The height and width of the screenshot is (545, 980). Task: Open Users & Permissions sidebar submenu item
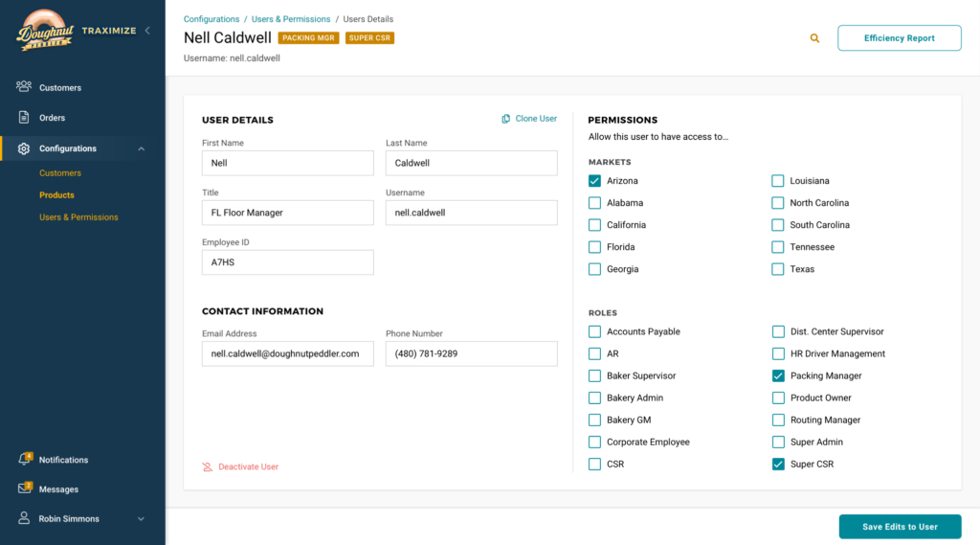[x=78, y=217]
